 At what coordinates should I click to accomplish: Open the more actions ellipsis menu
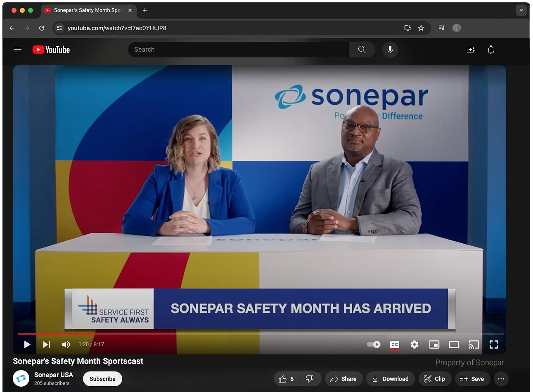pos(501,379)
